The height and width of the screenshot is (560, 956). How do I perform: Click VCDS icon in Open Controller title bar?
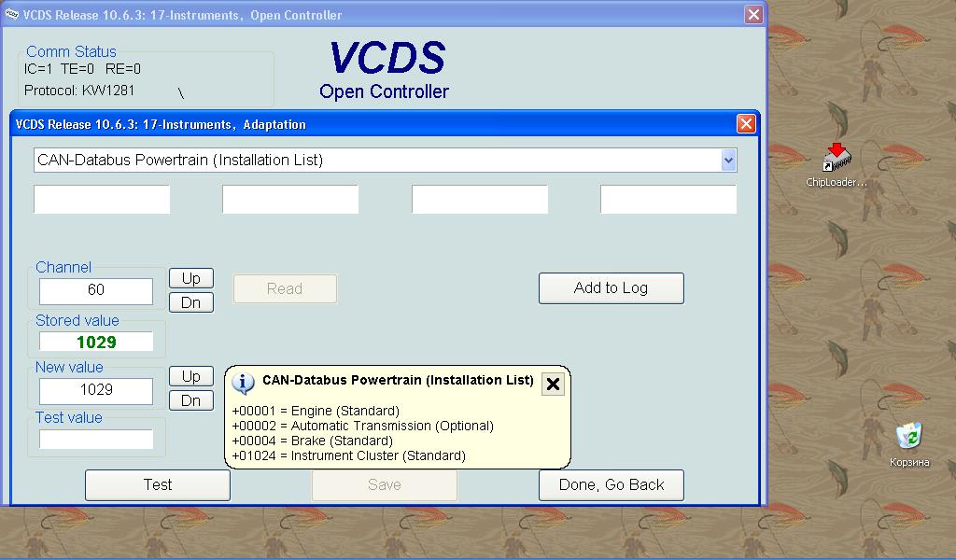[x=11, y=14]
